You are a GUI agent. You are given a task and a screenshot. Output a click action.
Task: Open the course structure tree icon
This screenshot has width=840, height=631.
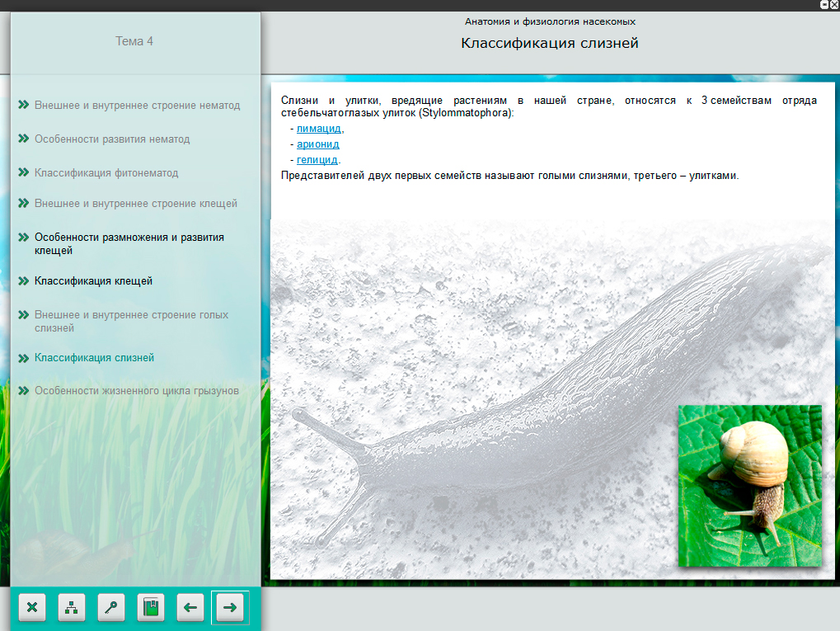[x=72, y=608]
